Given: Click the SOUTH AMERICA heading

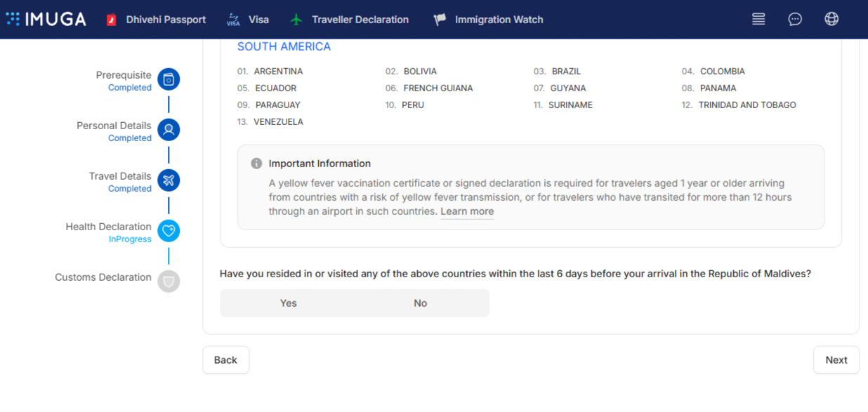Looking at the screenshot, I should pyautogui.click(x=284, y=46).
